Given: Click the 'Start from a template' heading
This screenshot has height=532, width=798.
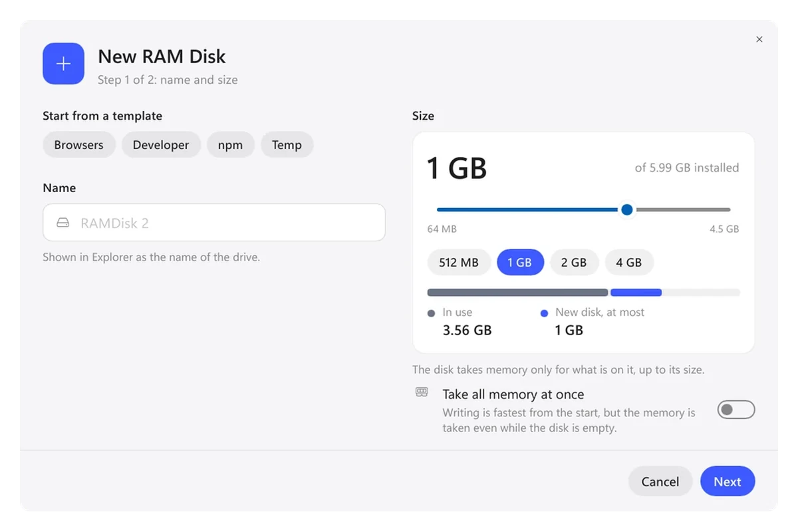Looking at the screenshot, I should 102,116.
